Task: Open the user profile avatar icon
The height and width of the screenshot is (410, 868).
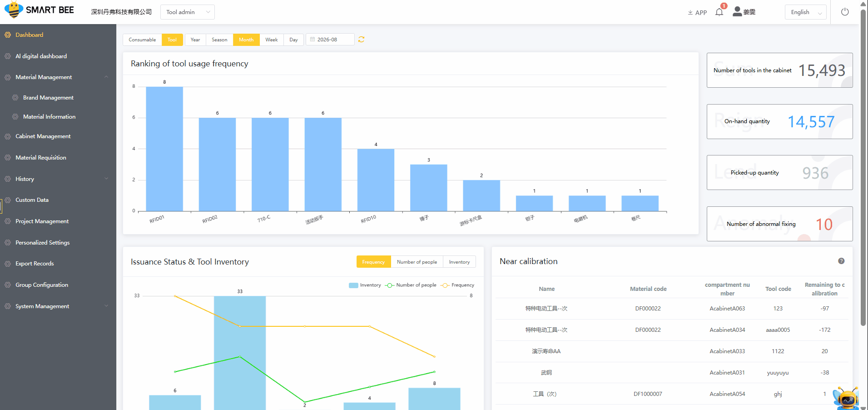Action: [x=737, y=11]
